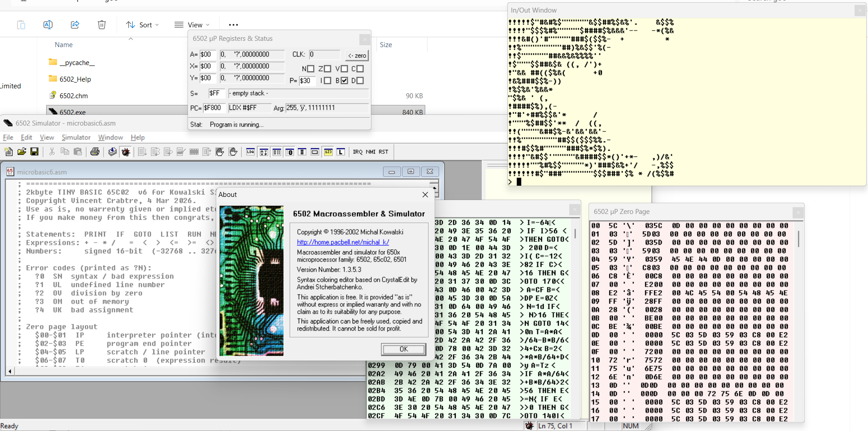Click the Save disk icon
868x431 pixels.
(35, 152)
